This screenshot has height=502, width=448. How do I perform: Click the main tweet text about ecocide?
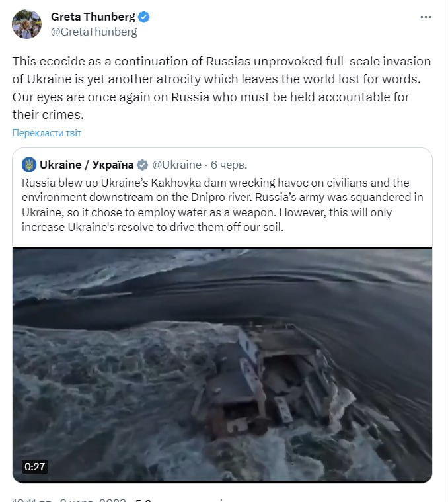221,88
